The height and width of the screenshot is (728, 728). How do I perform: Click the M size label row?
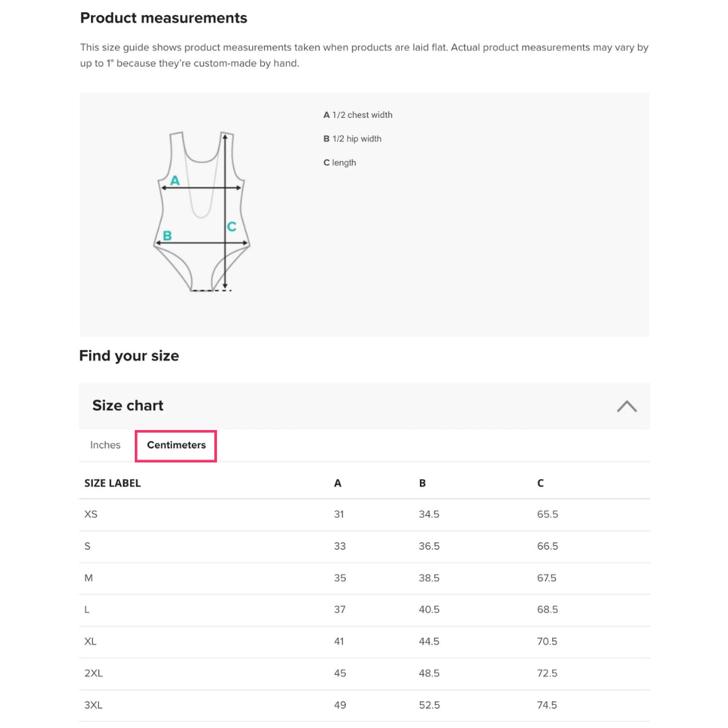click(88, 578)
